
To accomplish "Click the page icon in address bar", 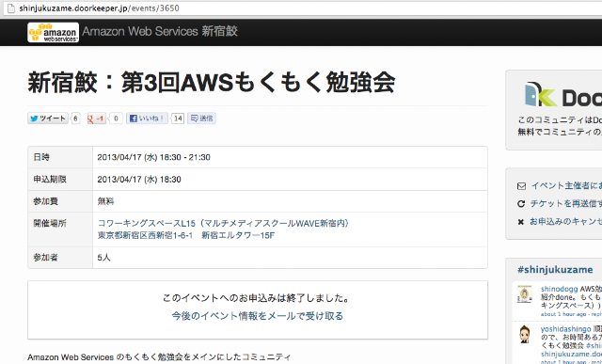I will coord(11,8).
